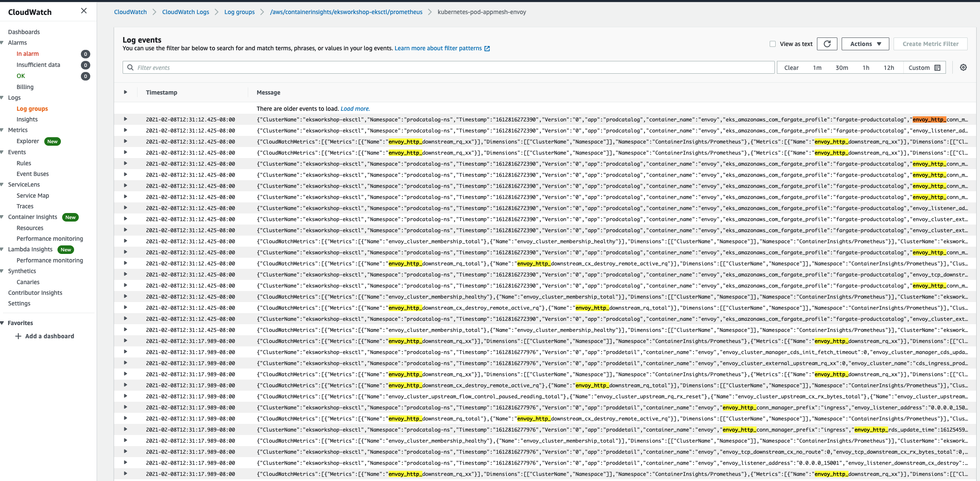This screenshot has width=980, height=481.
Task: Click the search magnifier in filter bar
Action: [131, 67]
